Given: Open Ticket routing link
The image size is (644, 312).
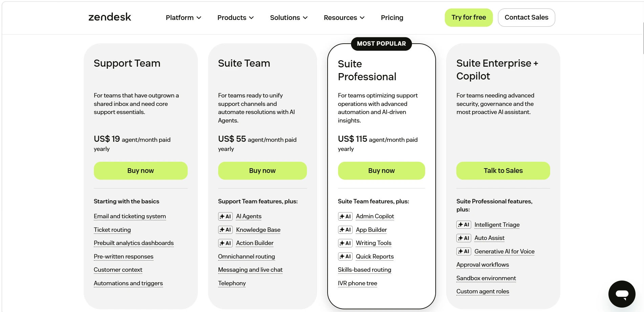Looking at the screenshot, I should 112,230.
